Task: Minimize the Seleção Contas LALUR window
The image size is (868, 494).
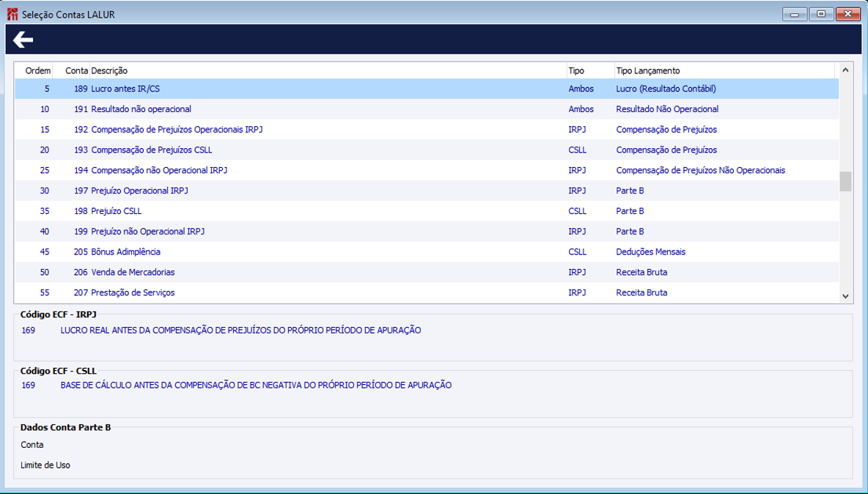Action: (x=795, y=15)
